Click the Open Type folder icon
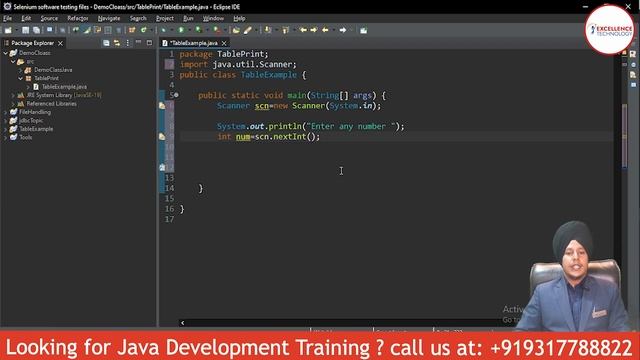 point(236,30)
